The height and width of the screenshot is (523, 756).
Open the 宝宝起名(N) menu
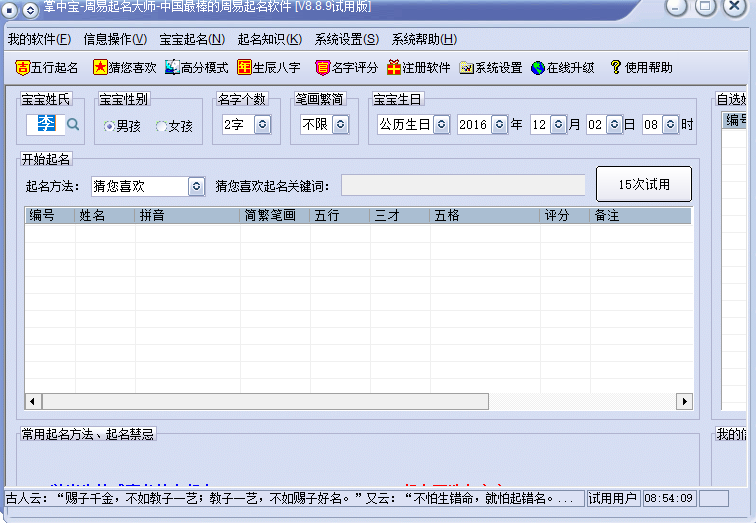coord(192,39)
